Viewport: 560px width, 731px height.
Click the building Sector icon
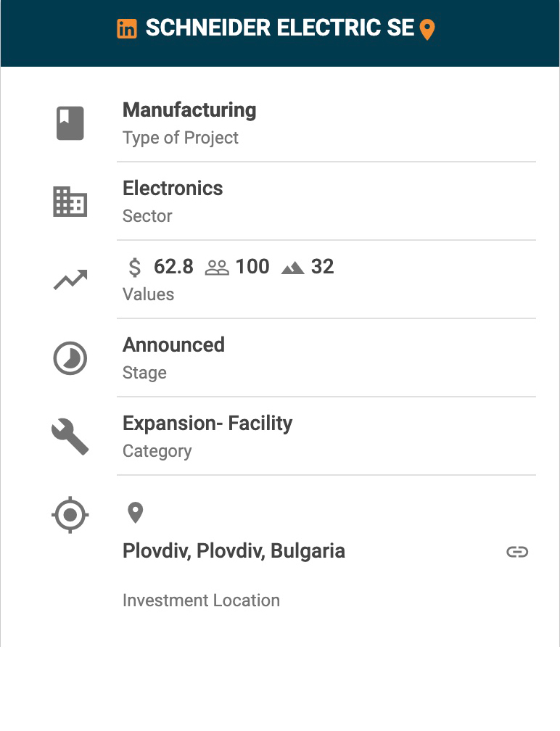[70, 202]
